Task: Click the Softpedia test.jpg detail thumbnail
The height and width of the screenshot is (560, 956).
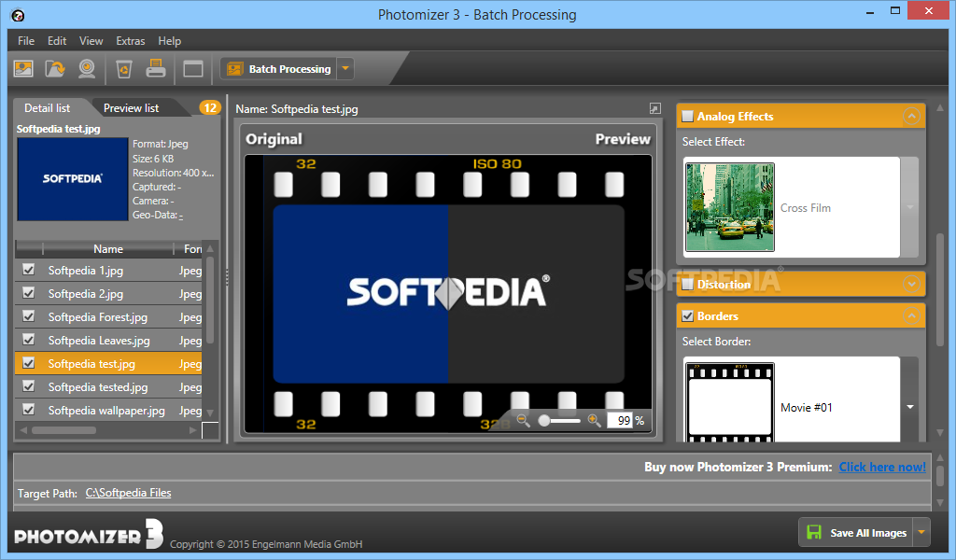Action: [73, 179]
